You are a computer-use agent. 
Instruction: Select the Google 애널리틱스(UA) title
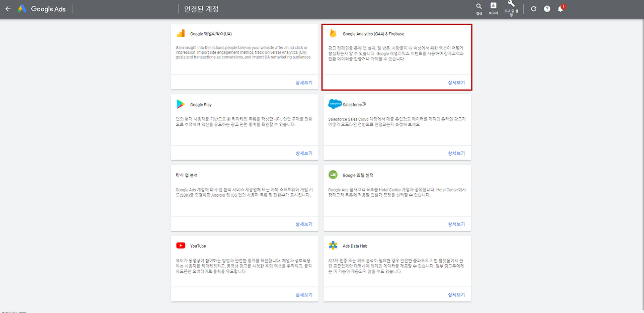(211, 34)
